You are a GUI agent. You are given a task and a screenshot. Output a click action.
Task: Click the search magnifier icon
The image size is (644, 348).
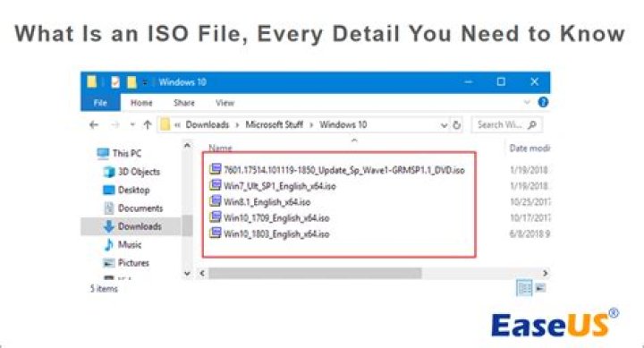pos(532,124)
